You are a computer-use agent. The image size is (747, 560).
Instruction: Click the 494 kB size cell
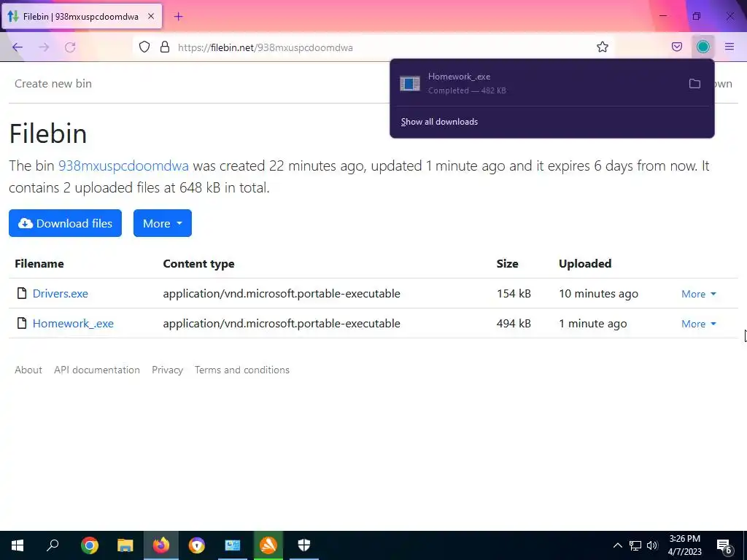[x=514, y=323]
